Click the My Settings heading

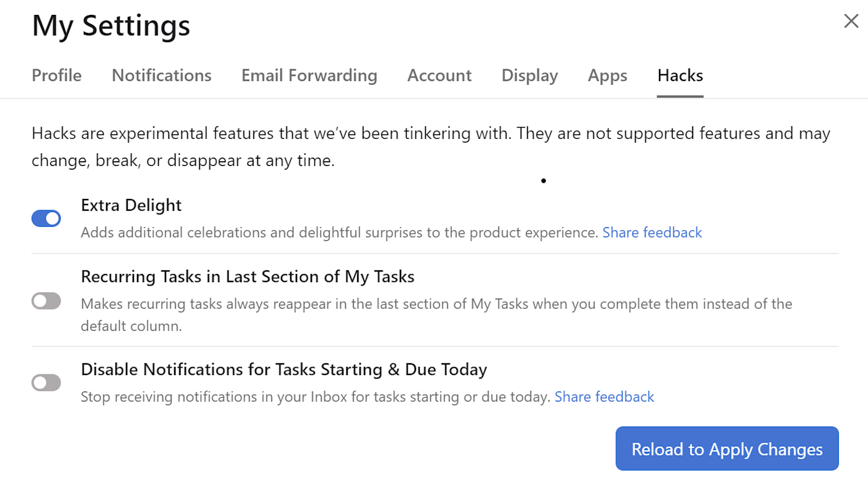[x=111, y=26]
